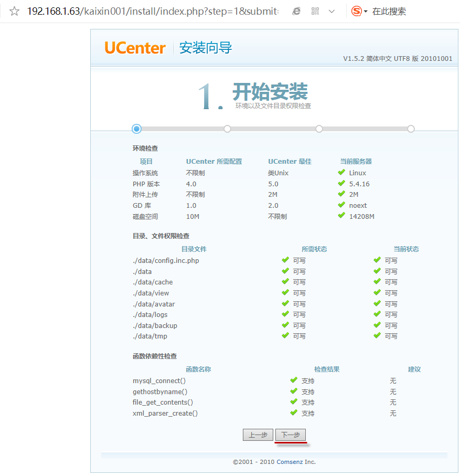Click the UCenter 所需配置 column header
460x476 pixels.
tap(214, 162)
